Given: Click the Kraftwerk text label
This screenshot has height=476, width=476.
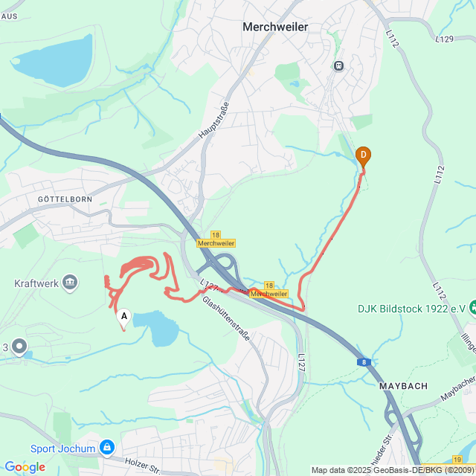Looking at the screenshot, I should coord(36,283).
